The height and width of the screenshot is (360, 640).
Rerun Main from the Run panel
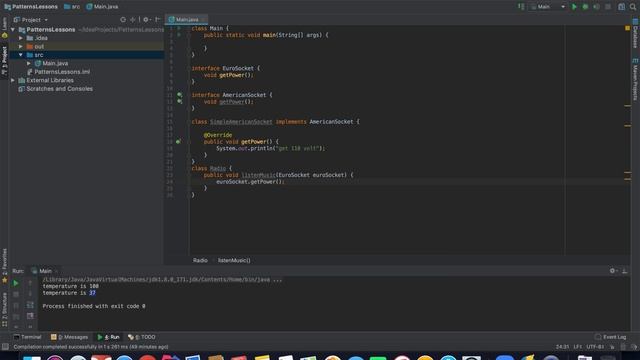[x=16, y=283]
